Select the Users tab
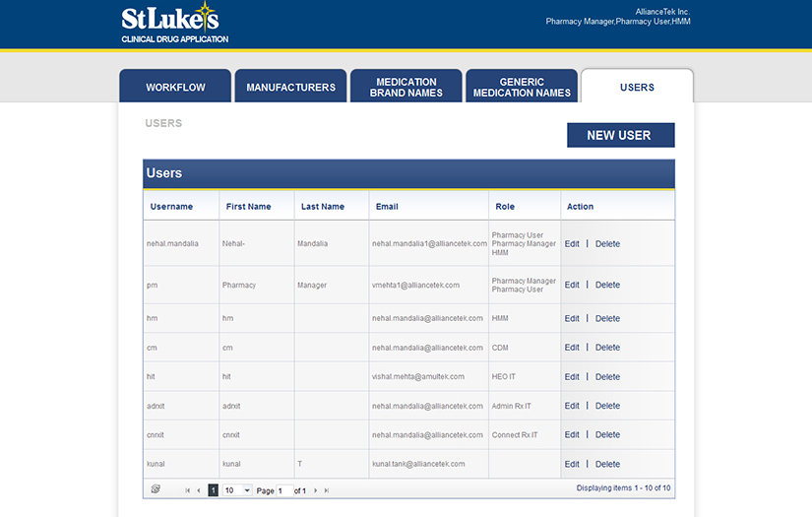Viewport: 812px width, 517px height. pyautogui.click(x=638, y=86)
